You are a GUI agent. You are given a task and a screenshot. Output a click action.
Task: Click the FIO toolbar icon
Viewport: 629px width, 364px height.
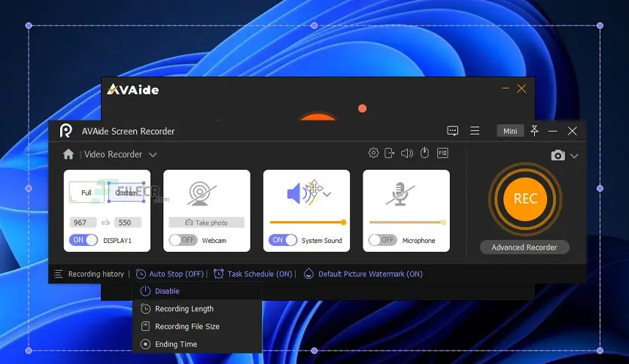tap(442, 153)
